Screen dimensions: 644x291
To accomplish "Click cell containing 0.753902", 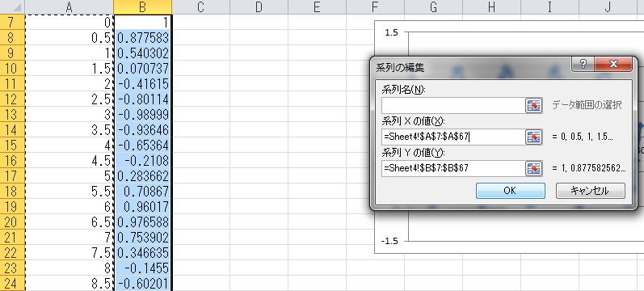I will (142, 237).
